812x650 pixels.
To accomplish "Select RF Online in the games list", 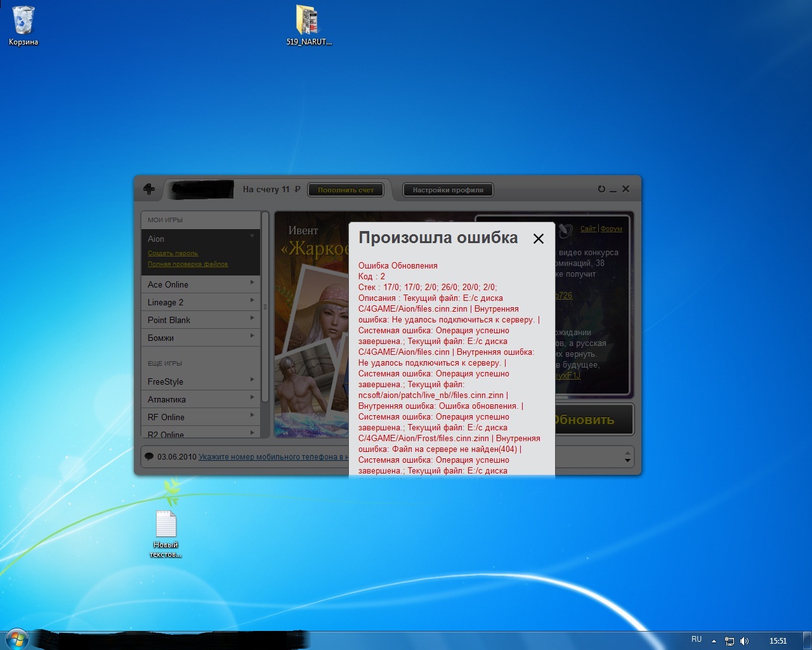I will point(200,417).
